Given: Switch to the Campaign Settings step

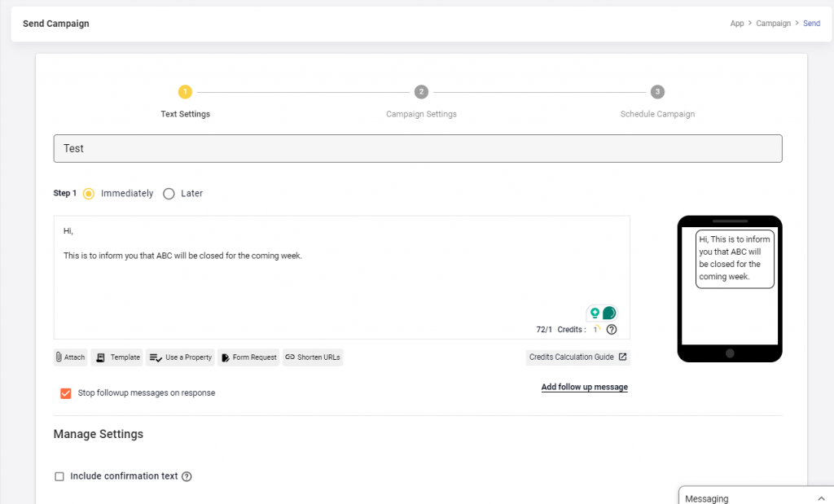Looking at the screenshot, I should (x=421, y=92).
